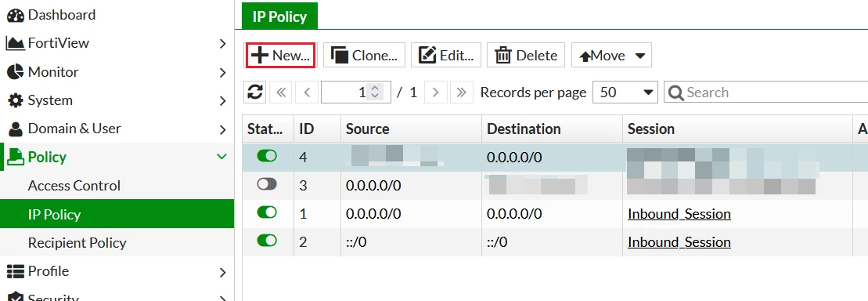The width and height of the screenshot is (868, 301).
Task: Jump to the last page of records
Action: coord(462,92)
